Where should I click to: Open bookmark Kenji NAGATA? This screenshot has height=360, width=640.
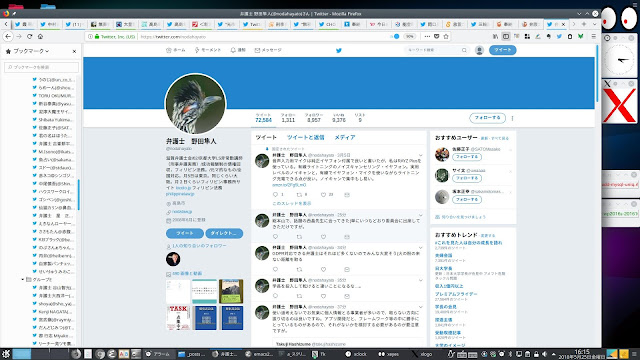click(x=53, y=312)
